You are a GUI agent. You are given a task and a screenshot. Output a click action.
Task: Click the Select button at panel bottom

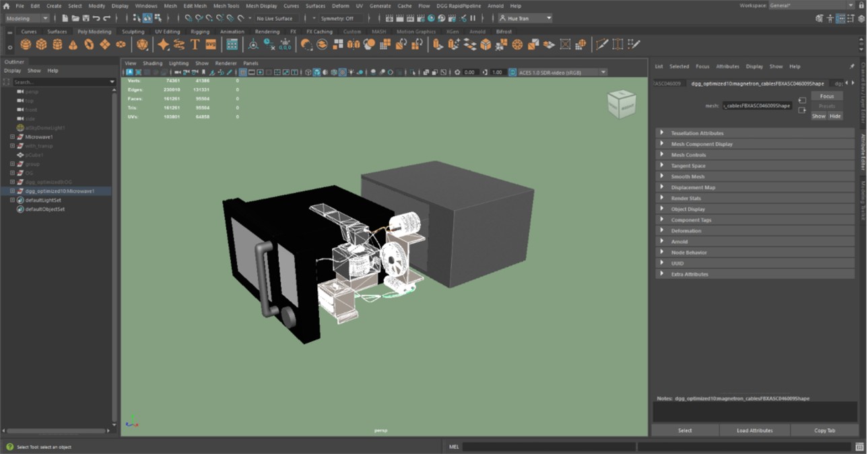[x=685, y=430]
